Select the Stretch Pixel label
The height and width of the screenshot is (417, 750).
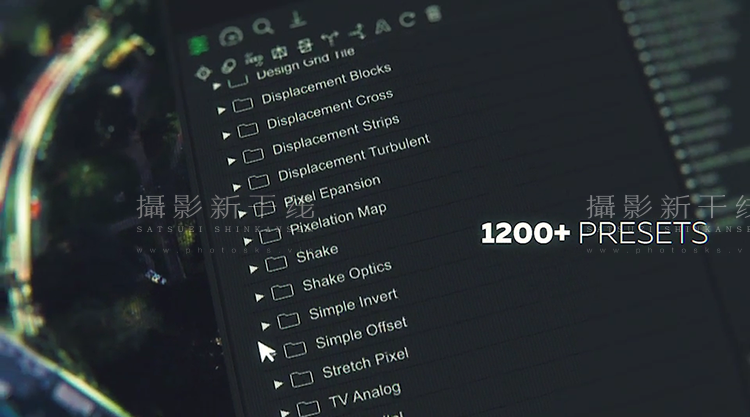click(366, 363)
